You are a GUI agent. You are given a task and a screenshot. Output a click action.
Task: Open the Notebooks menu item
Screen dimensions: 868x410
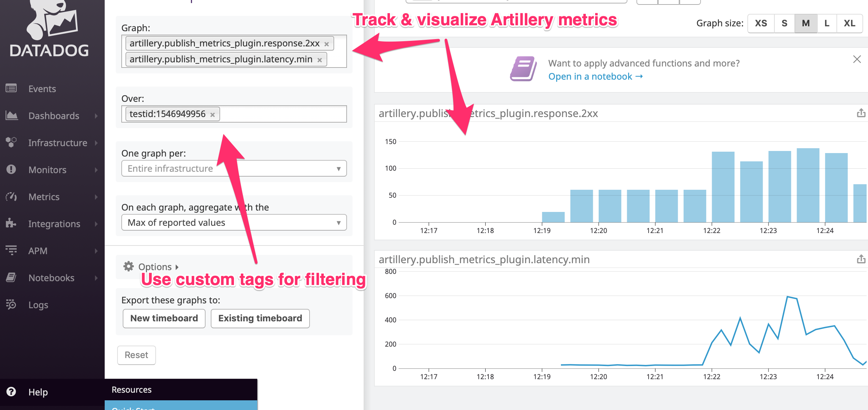51,278
